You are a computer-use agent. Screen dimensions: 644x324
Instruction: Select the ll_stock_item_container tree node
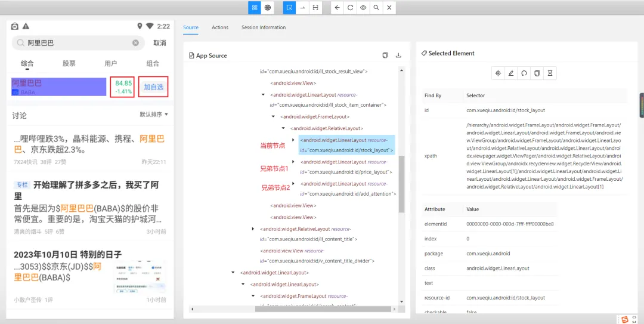328,100
